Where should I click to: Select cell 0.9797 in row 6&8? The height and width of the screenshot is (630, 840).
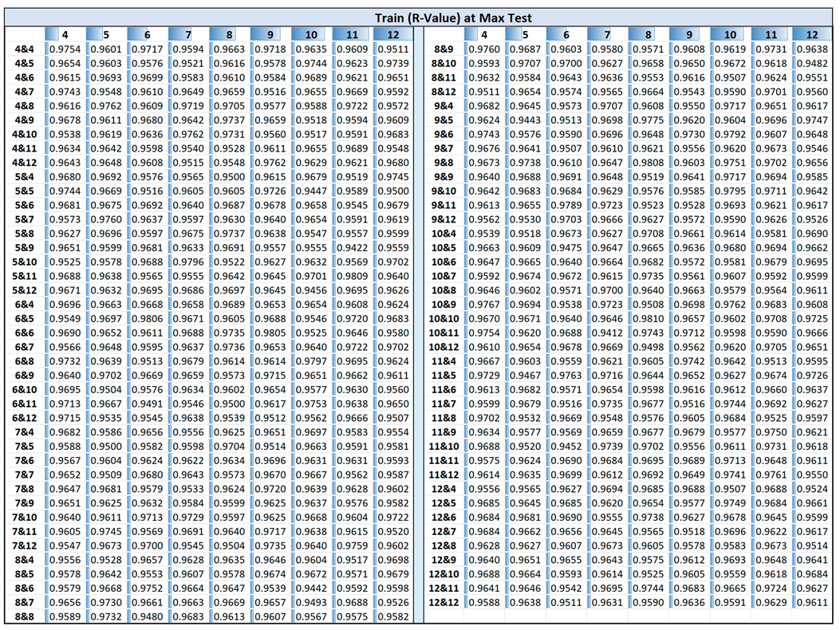click(311, 361)
